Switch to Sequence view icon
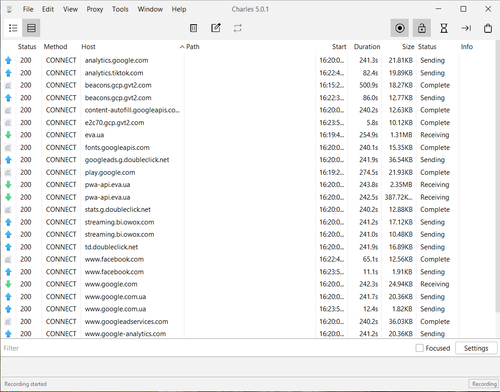500x392 pixels. click(31, 28)
